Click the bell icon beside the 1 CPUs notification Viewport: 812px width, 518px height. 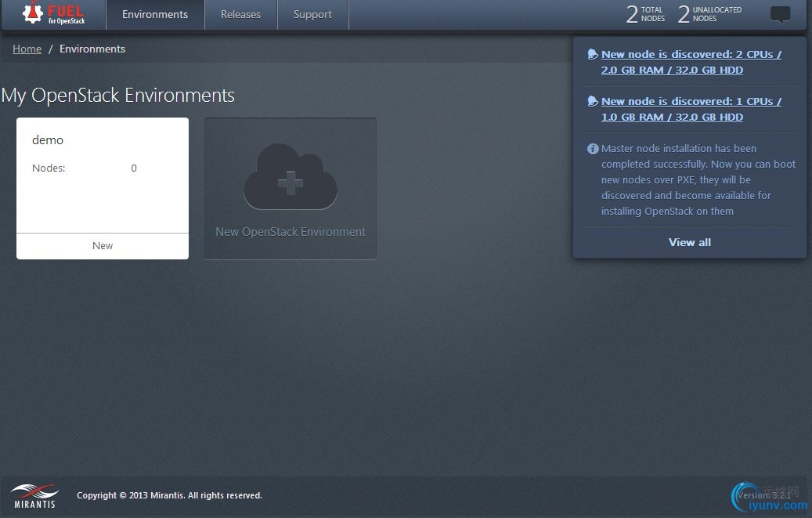point(593,101)
